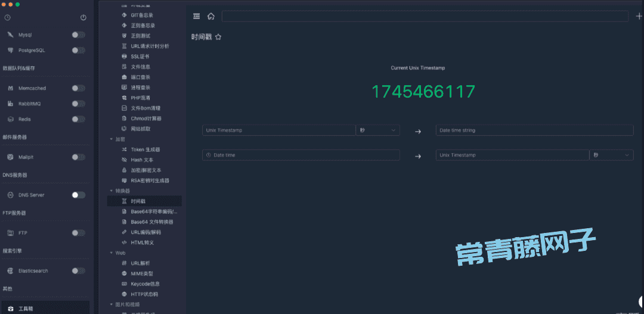The image size is (644, 314).
Task: Open unit dropdown beside Unix Timestamp input
Action: tap(378, 130)
